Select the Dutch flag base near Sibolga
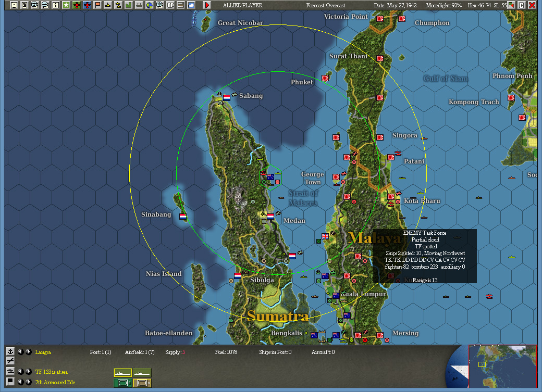The width and height of the screenshot is (542, 392). click(x=238, y=275)
